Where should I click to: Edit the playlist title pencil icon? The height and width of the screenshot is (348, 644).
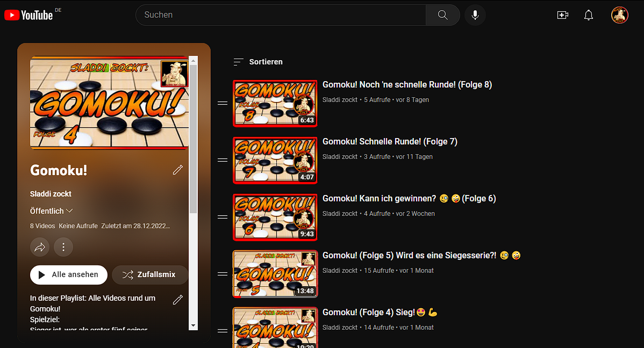tap(178, 170)
